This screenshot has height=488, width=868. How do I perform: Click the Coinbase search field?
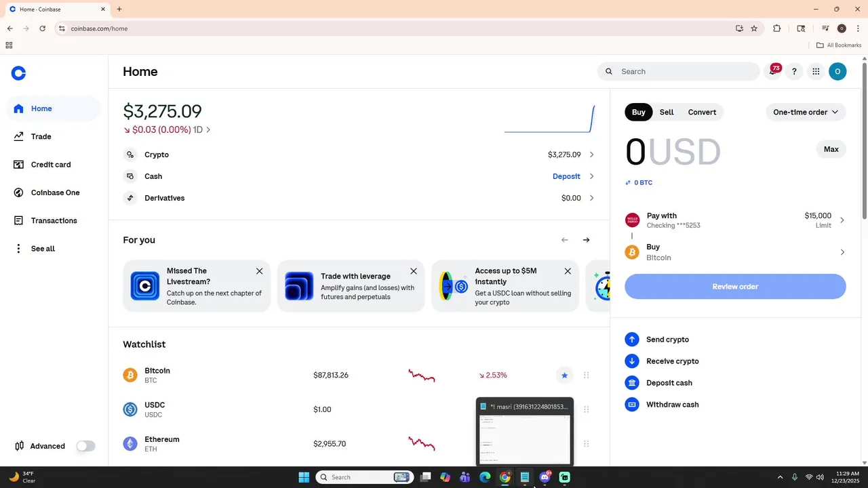click(679, 71)
